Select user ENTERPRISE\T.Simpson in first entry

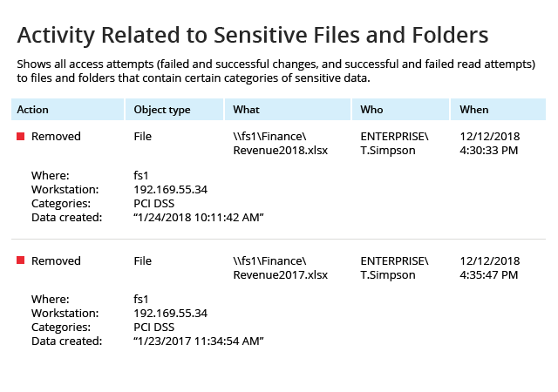pos(394,144)
